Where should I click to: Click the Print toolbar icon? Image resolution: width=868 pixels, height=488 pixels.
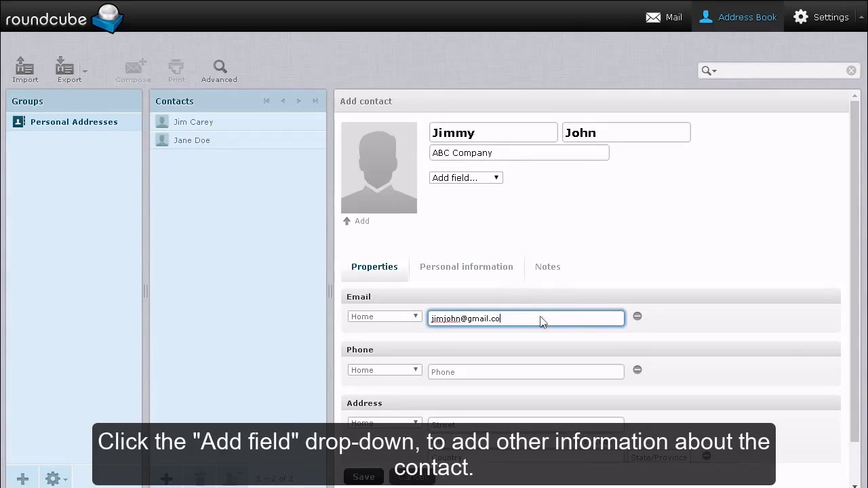pos(176,70)
